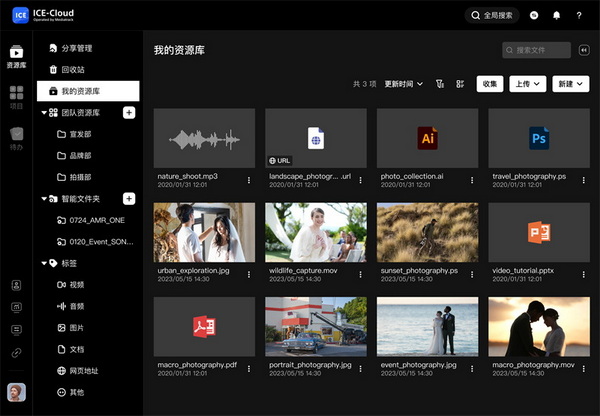The height and width of the screenshot is (416, 600).
Task: Click the link icon in the left rail
Action: pyautogui.click(x=16, y=352)
